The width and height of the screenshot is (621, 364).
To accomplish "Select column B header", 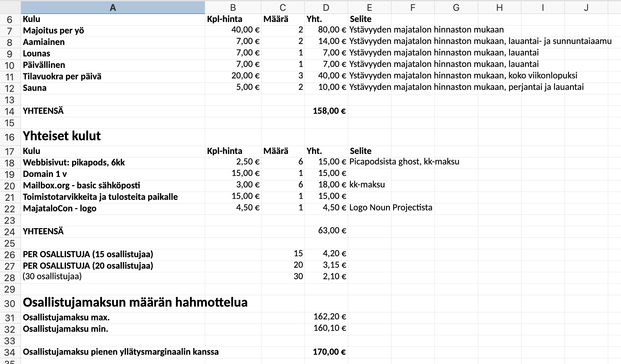I will (x=233, y=8).
